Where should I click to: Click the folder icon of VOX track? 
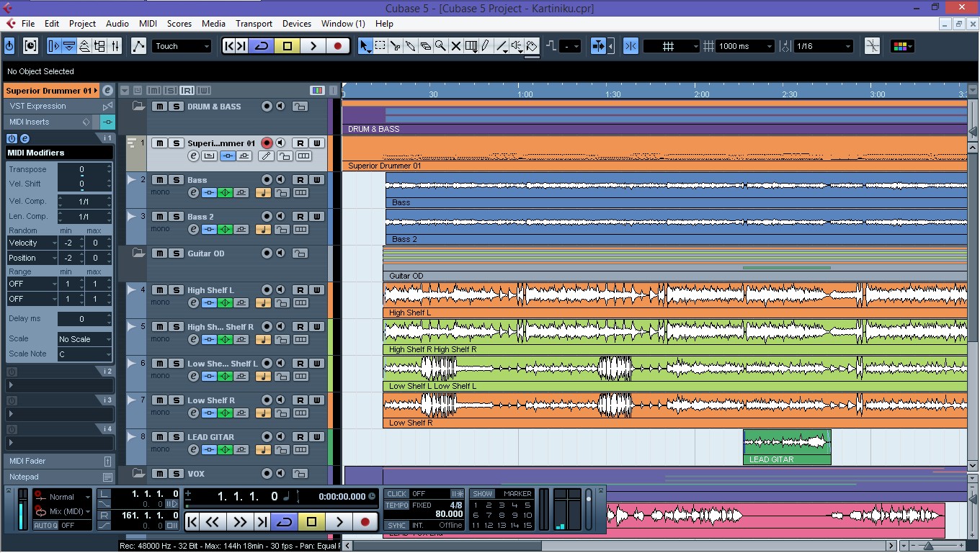click(x=138, y=473)
